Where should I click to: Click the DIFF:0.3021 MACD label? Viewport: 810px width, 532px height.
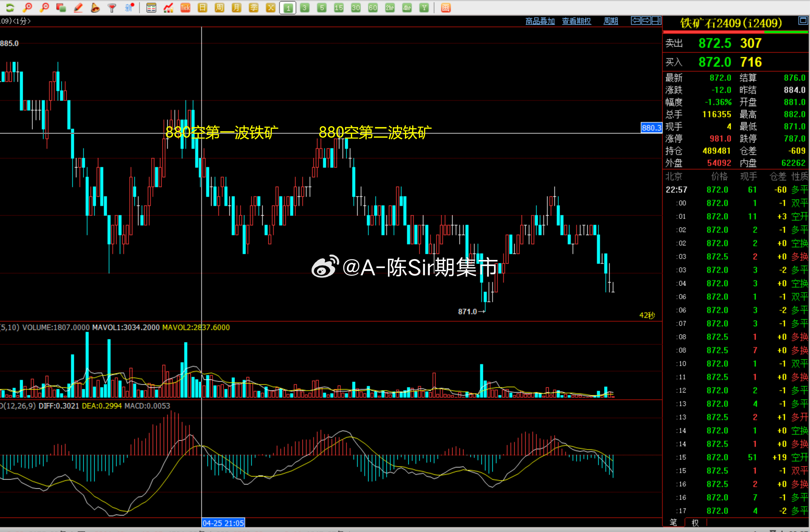59,406
